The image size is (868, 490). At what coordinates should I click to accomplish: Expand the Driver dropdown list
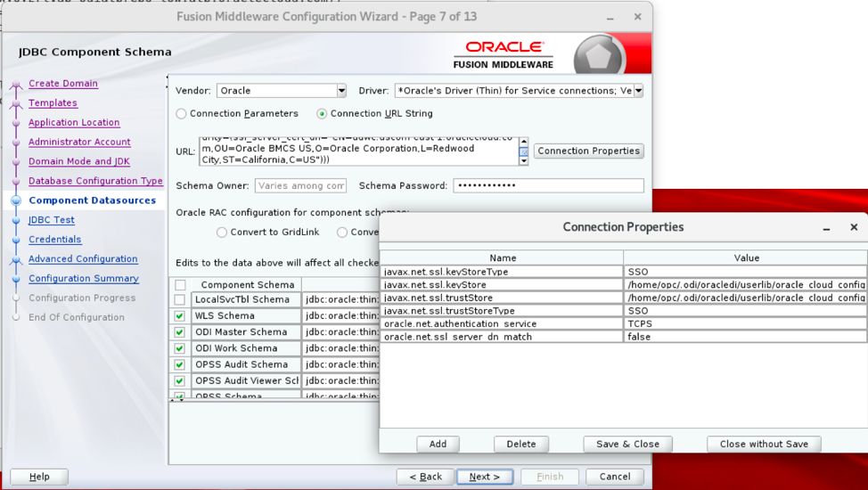(x=638, y=91)
